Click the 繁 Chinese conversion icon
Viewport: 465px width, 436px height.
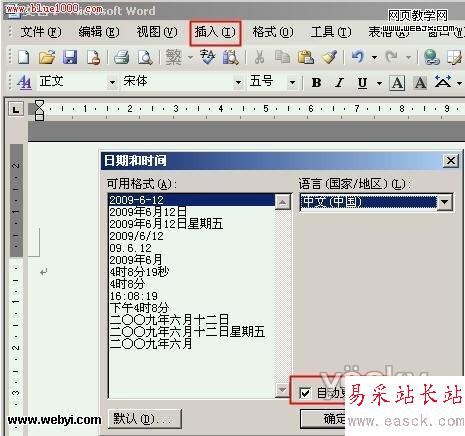pyautogui.click(x=174, y=57)
